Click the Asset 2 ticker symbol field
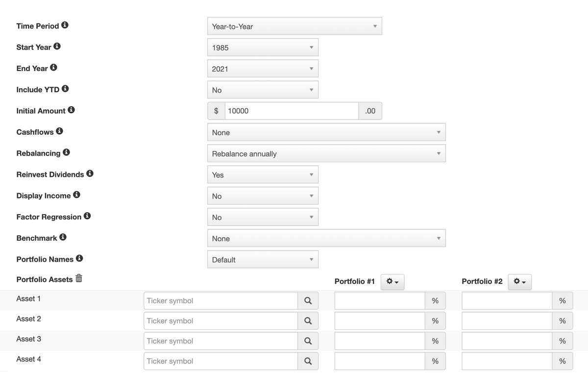This screenshot has height=391, width=588. (220, 321)
